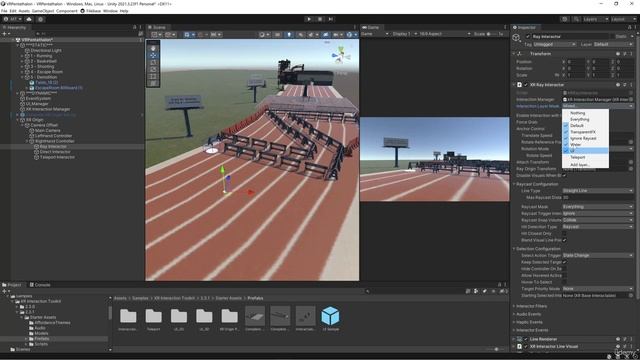Click the Interaction Manager object picker circle
The image size is (640, 360).
631,100
